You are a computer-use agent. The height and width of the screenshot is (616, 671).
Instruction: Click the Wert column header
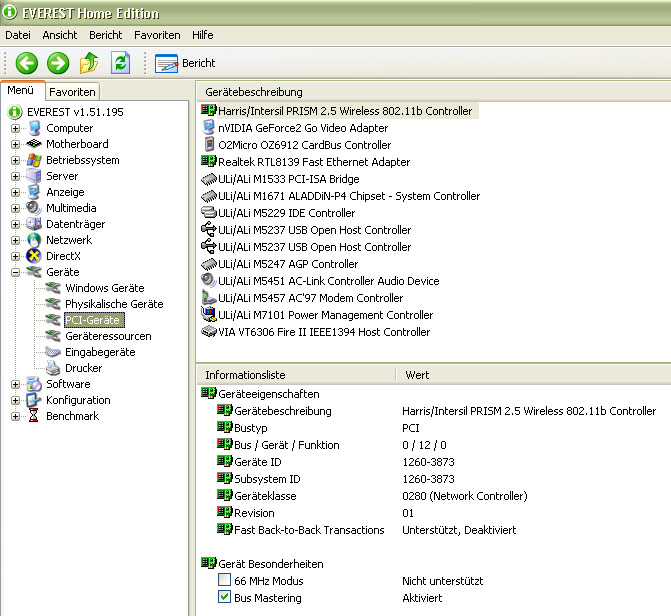point(533,375)
